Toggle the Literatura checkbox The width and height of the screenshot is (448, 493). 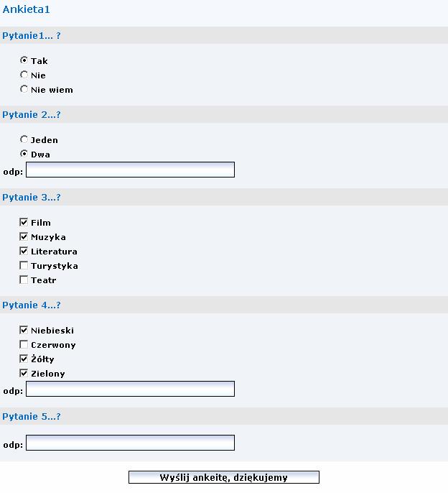pyautogui.click(x=24, y=251)
